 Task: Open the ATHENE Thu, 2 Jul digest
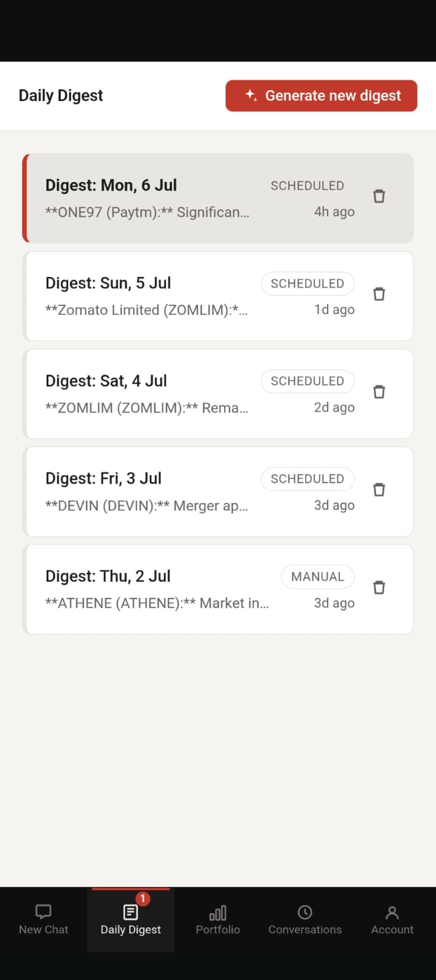tap(218, 589)
